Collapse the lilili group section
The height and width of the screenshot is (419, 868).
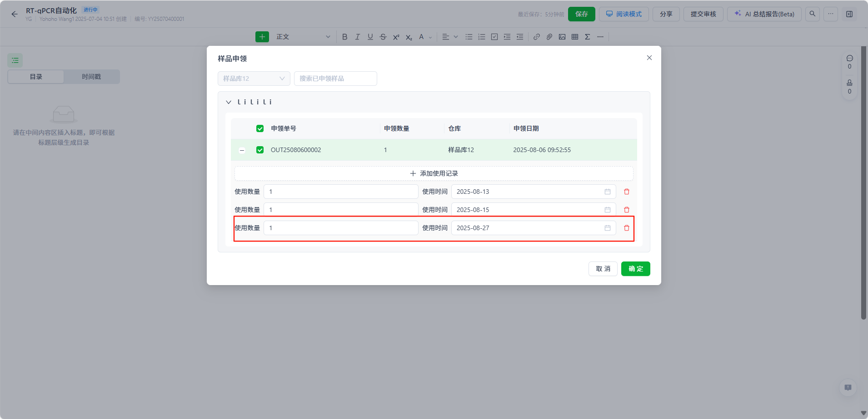(x=229, y=102)
